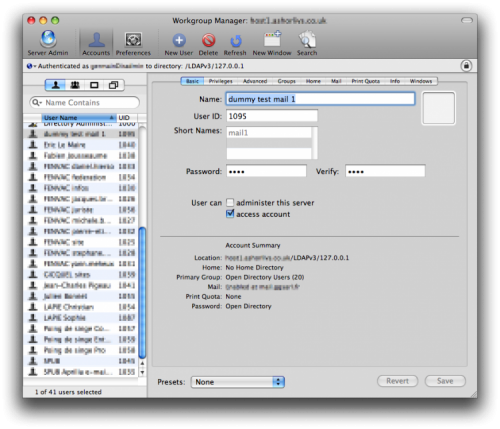
Task: Toggle the access account checkbox
Action: pos(230,214)
